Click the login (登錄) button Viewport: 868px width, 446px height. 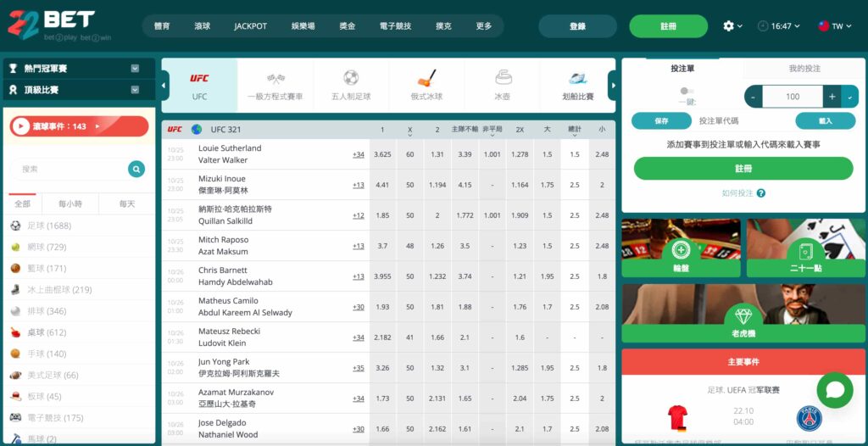click(x=577, y=26)
